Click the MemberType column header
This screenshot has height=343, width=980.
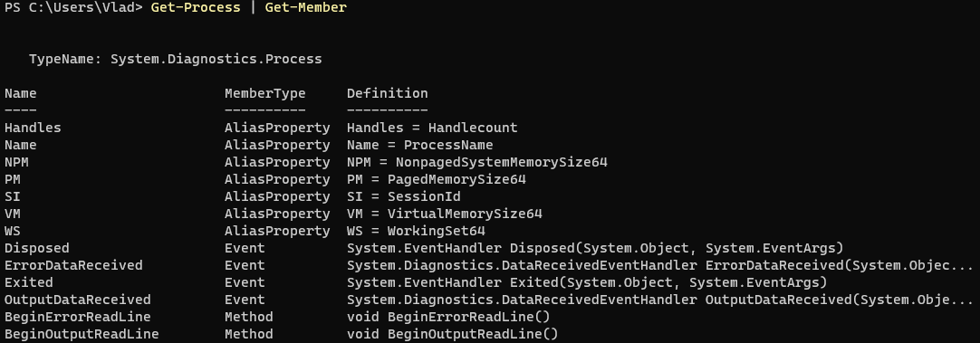pos(265,94)
